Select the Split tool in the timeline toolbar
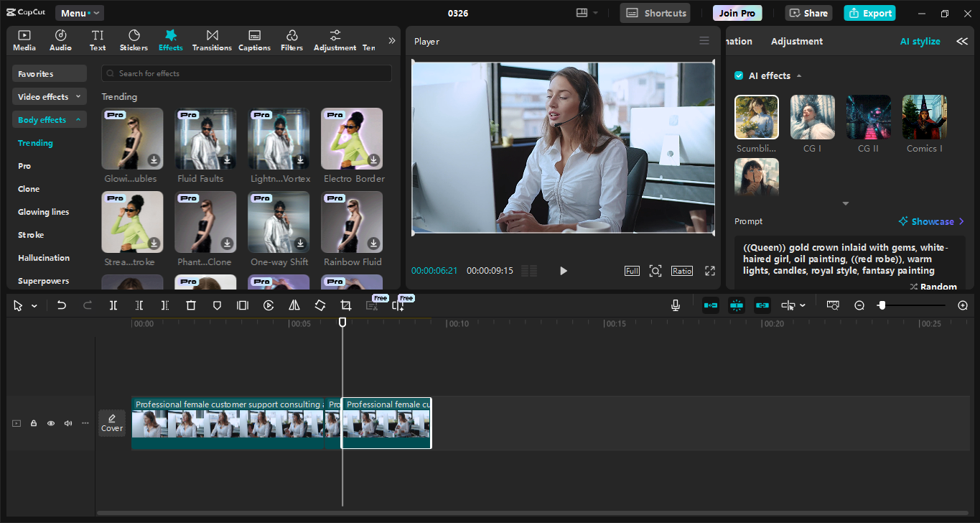 113,305
